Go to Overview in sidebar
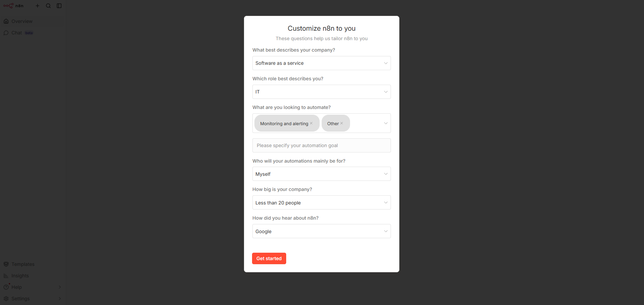 [22, 21]
